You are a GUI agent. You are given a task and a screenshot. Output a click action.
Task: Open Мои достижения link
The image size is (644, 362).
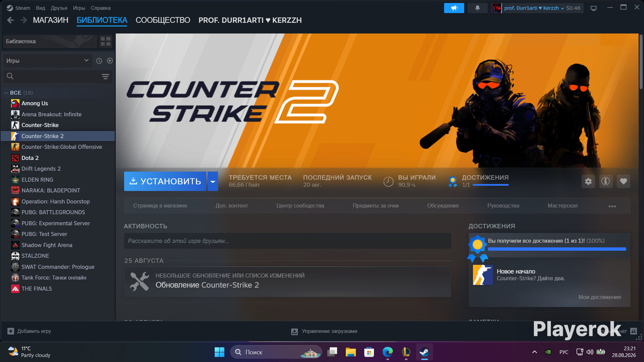click(x=599, y=297)
